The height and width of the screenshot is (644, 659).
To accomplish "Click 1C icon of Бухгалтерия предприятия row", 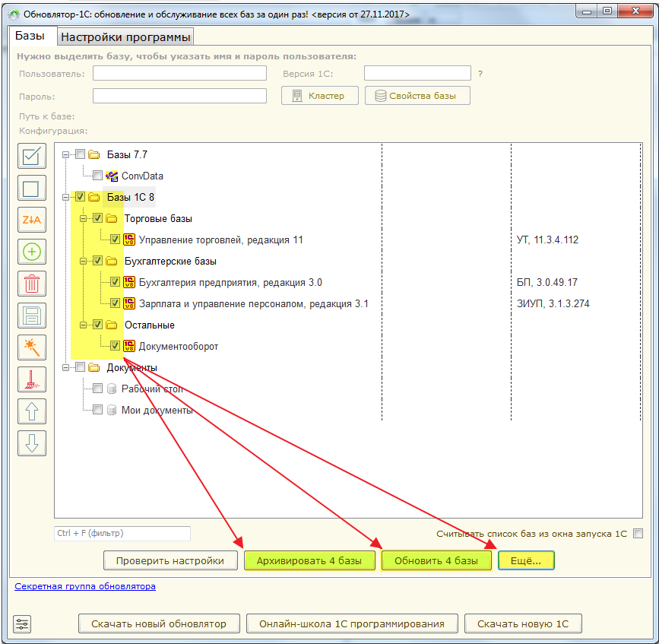I will point(129,282).
